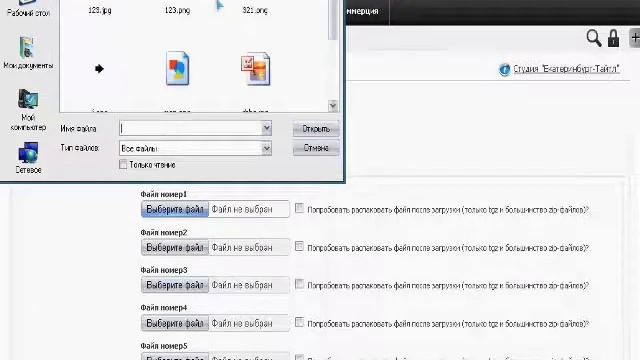Select the presentation file icon
This screenshot has width=640, height=360.
[256, 68]
